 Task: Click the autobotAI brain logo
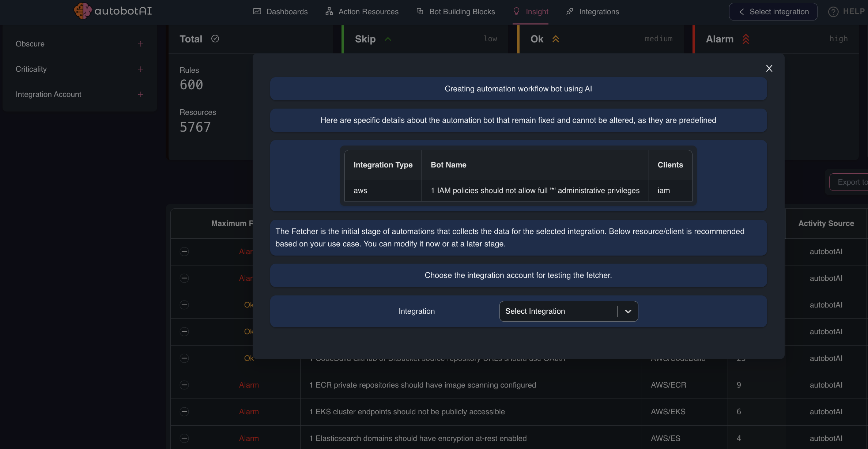point(83,11)
